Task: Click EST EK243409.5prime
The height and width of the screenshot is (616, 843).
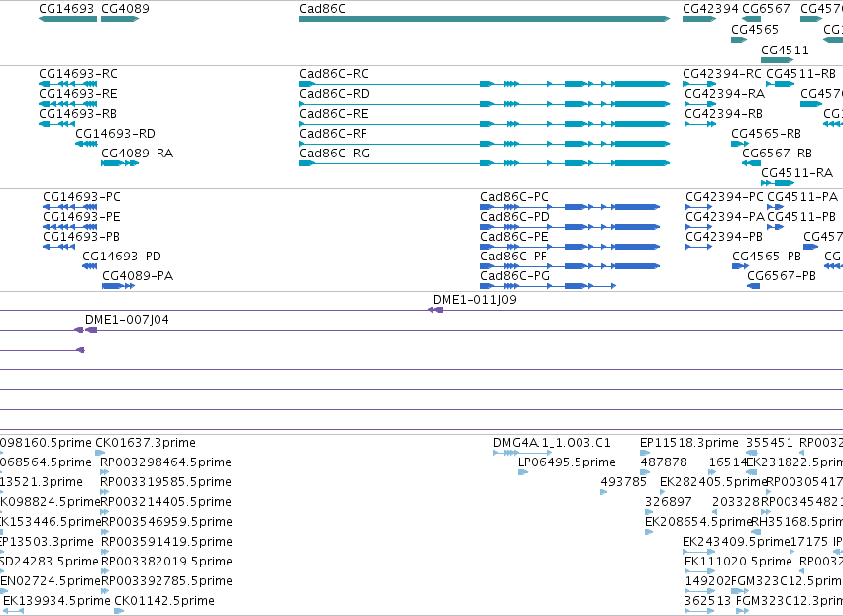Action: 699,552
